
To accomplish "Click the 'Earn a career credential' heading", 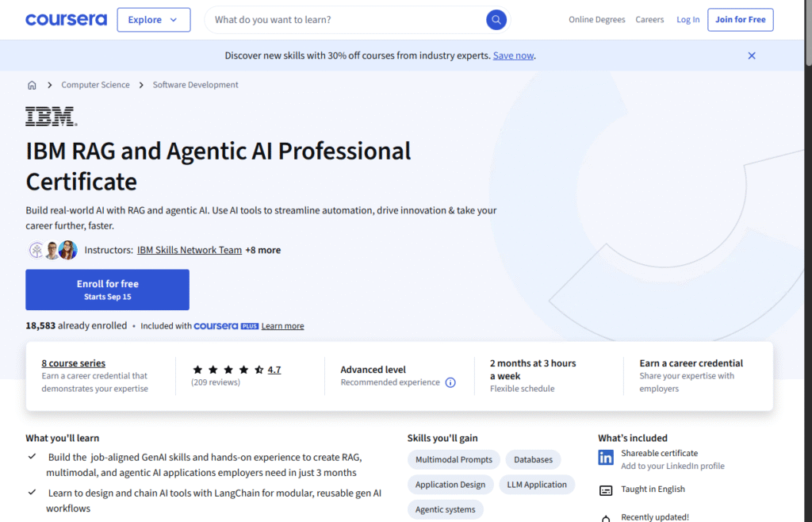I will click(x=691, y=363).
